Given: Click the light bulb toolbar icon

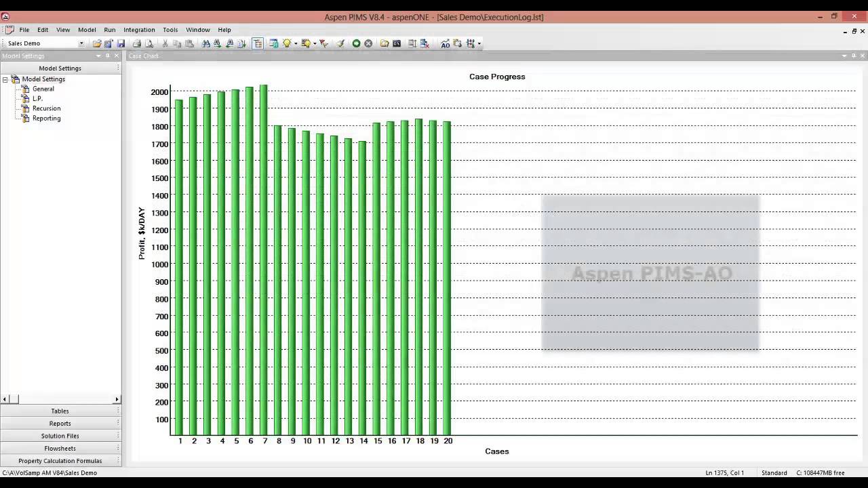Looking at the screenshot, I should click(x=287, y=43).
